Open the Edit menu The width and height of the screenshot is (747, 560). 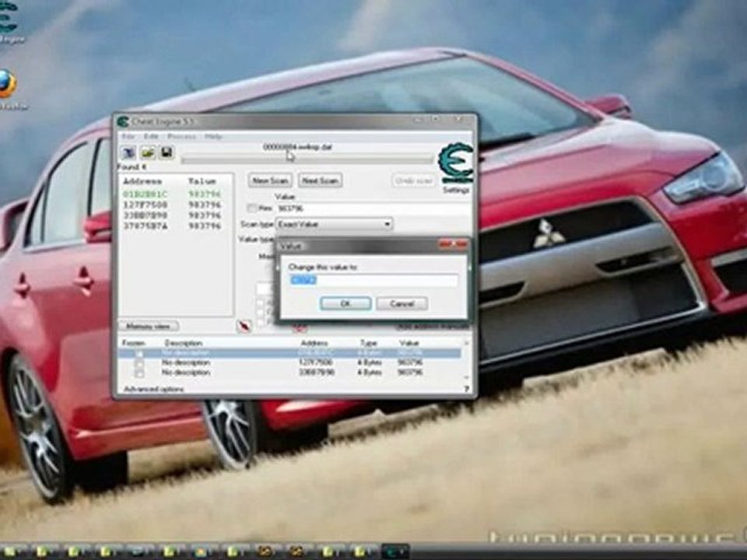tap(151, 136)
